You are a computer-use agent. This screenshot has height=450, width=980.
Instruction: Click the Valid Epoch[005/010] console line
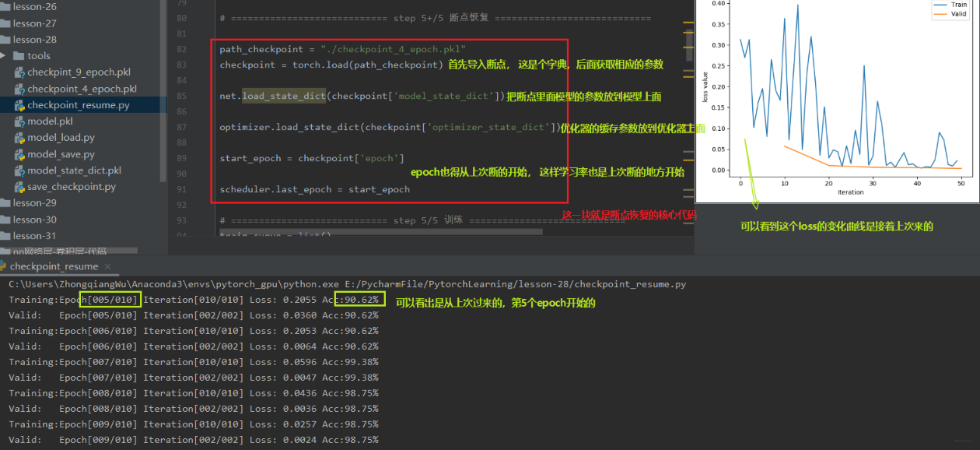click(x=194, y=315)
